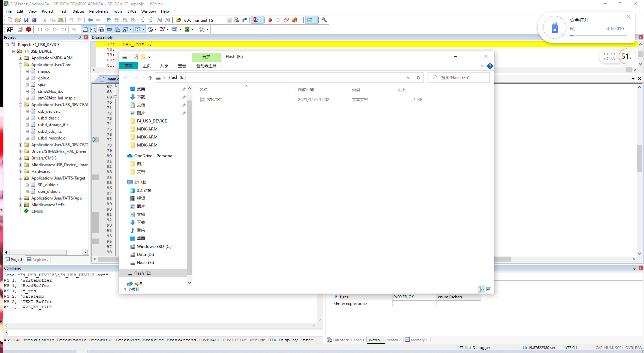Open the Peripherals menu

[99, 11]
